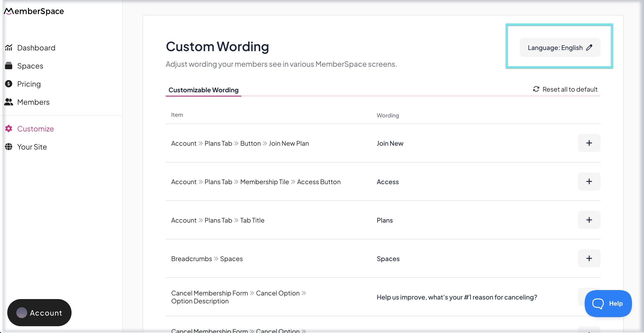Open Pricing in the sidebar
The image size is (644, 333).
click(29, 84)
